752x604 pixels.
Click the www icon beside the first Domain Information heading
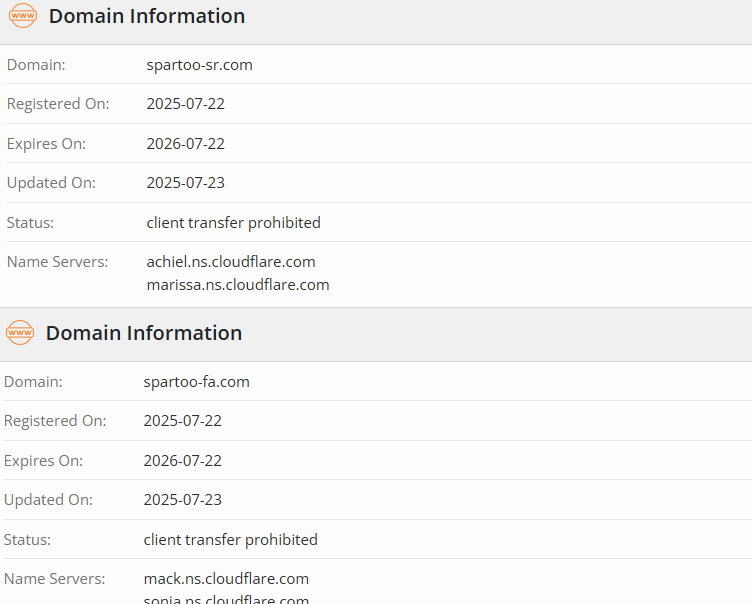click(x=23, y=16)
